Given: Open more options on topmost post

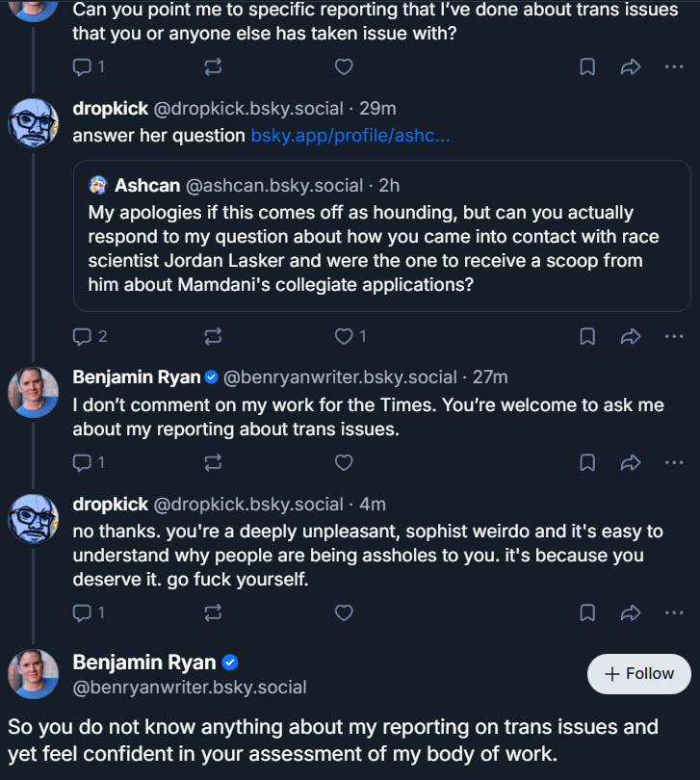Looking at the screenshot, I should click(x=674, y=66).
